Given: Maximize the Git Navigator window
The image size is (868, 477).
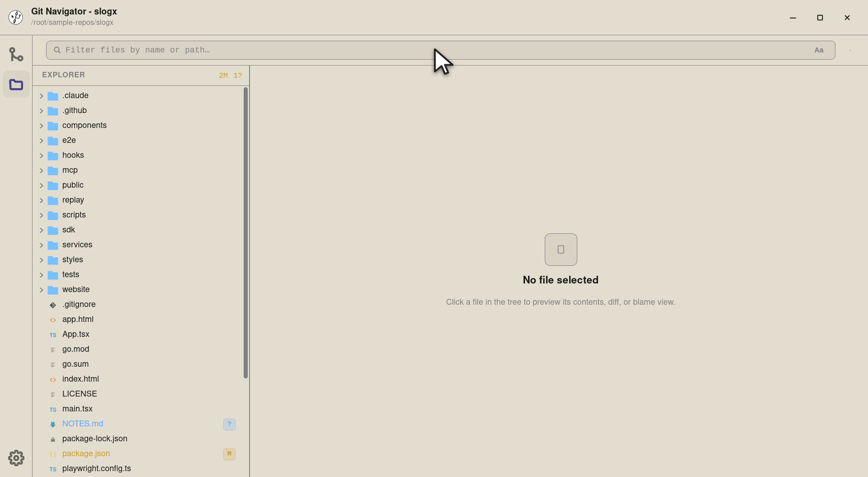Looking at the screenshot, I should coord(820,18).
